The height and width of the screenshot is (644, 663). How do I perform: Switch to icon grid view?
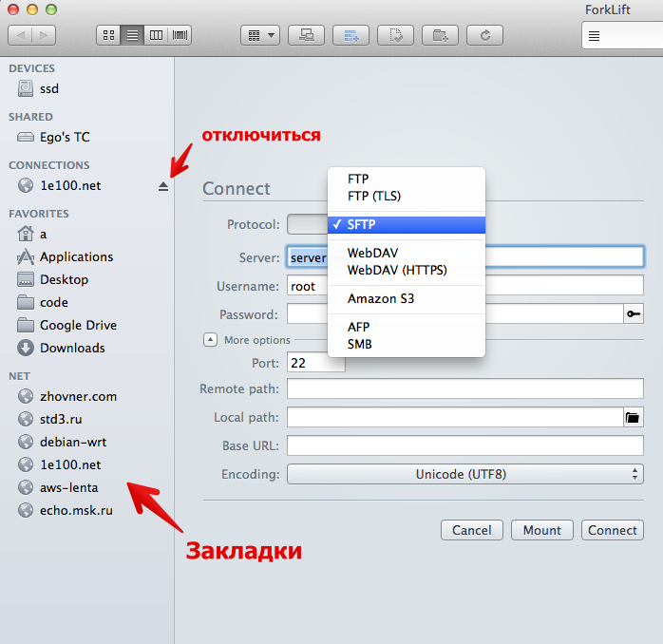[108, 35]
